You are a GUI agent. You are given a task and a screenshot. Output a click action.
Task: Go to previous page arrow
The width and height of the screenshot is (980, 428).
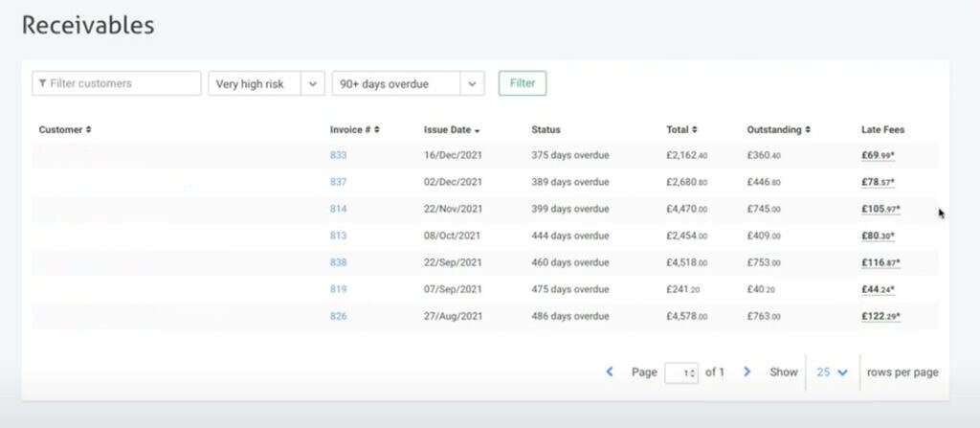click(x=610, y=372)
